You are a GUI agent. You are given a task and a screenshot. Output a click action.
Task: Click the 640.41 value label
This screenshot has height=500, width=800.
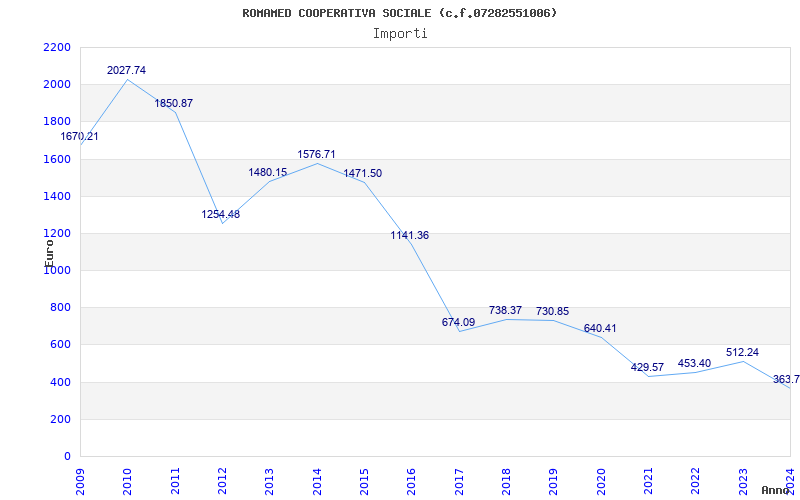click(600, 328)
